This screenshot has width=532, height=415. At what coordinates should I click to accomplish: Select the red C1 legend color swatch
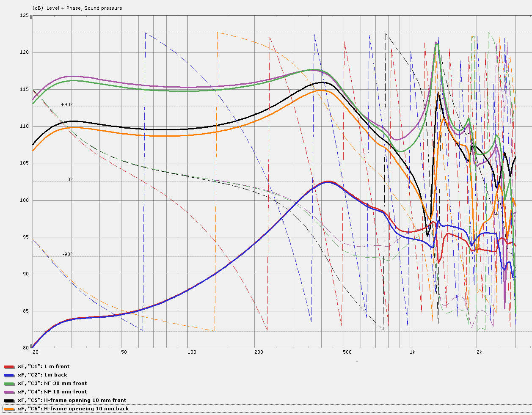point(9,367)
